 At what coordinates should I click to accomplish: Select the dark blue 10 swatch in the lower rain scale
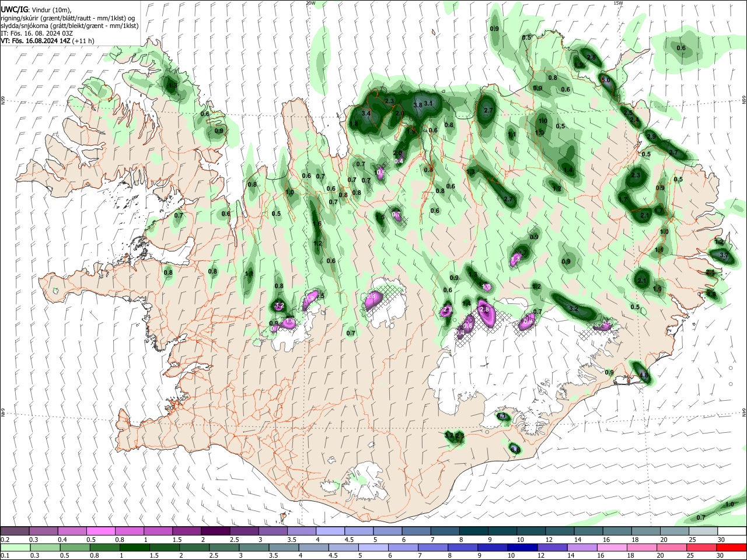[x=522, y=547]
